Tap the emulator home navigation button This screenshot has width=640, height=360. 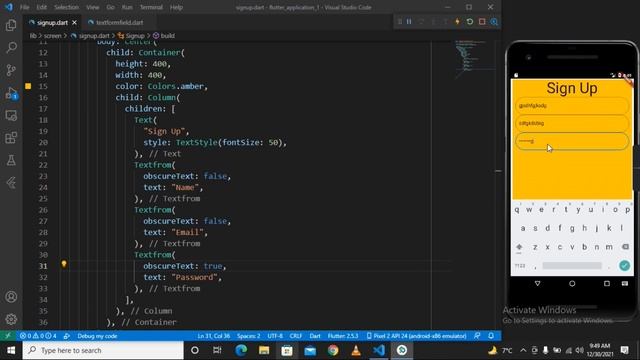pos(572,283)
